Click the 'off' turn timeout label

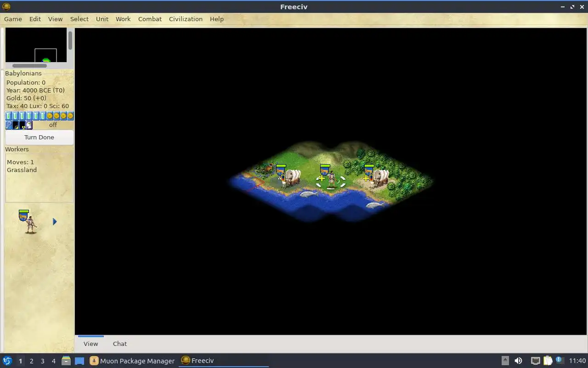pos(53,125)
